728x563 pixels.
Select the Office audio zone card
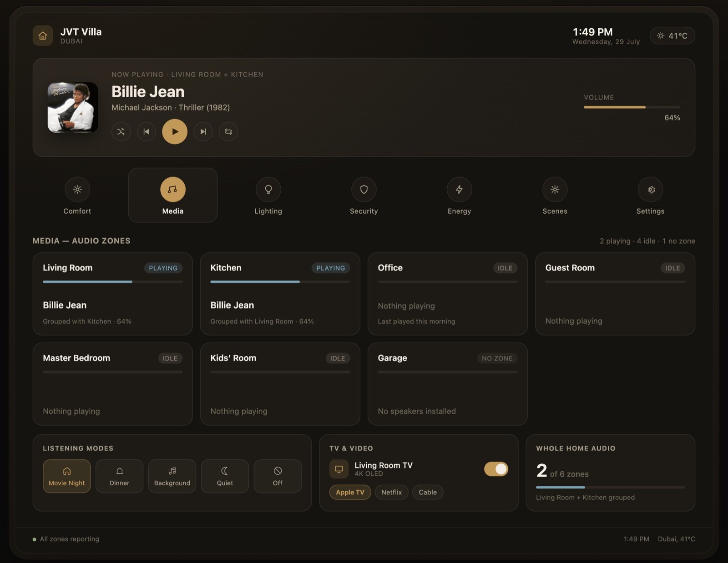coord(448,294)
